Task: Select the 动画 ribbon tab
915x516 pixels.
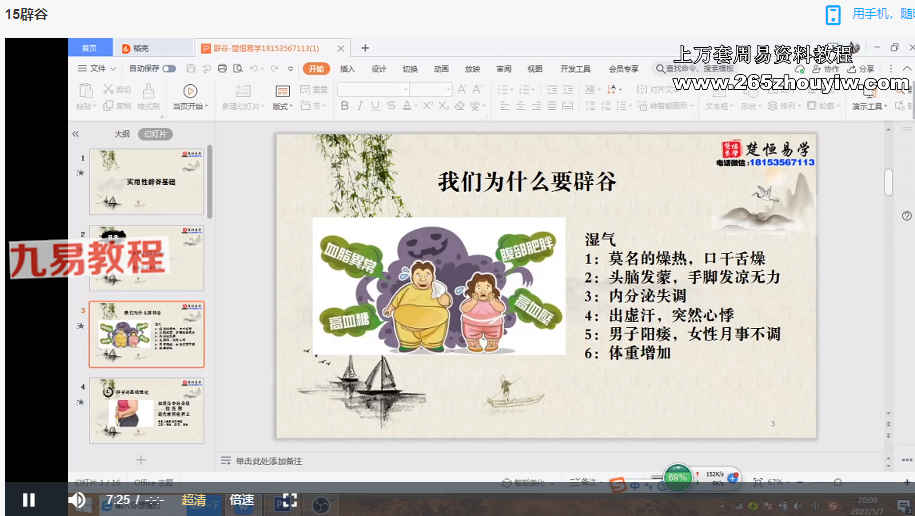Action: point(441,68)
